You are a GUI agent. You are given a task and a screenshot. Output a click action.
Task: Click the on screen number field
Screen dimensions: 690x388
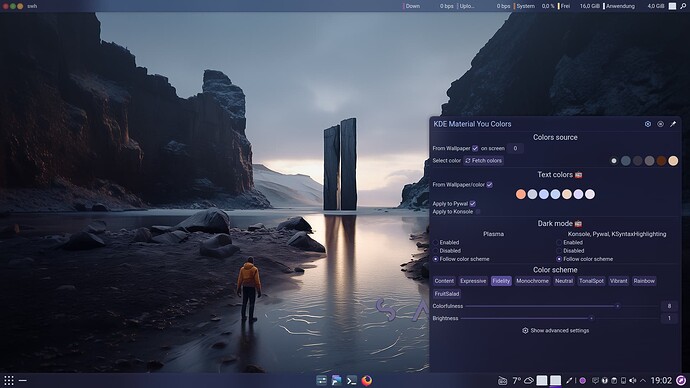tap(515, 148)
